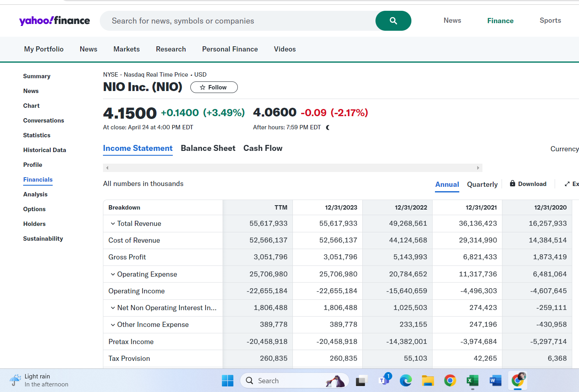
Task: Click the Windows taskbar Search box
Action: point(294,381)
